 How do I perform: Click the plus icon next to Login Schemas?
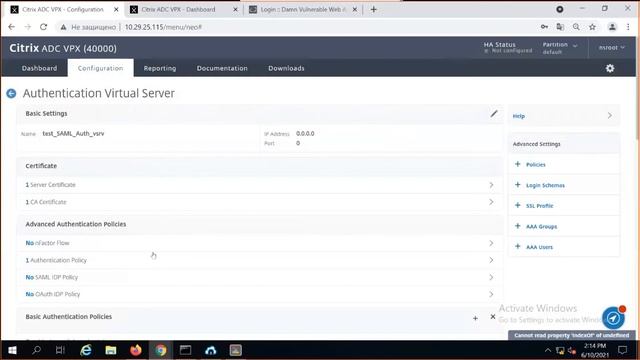518,185
